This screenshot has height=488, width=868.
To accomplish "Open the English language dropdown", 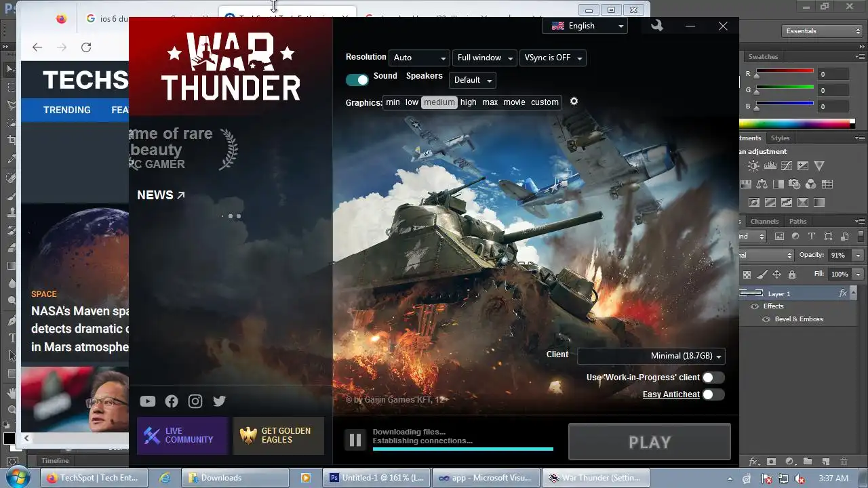I will (585, 26).
